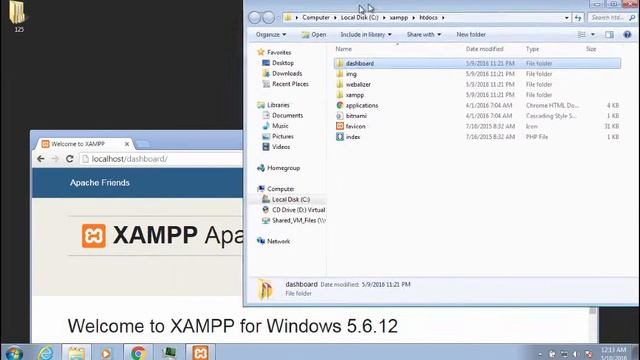This screenshot has height=360, width=640.
Task: Go back in the Chrome window
Action: [x=40, y=159]
